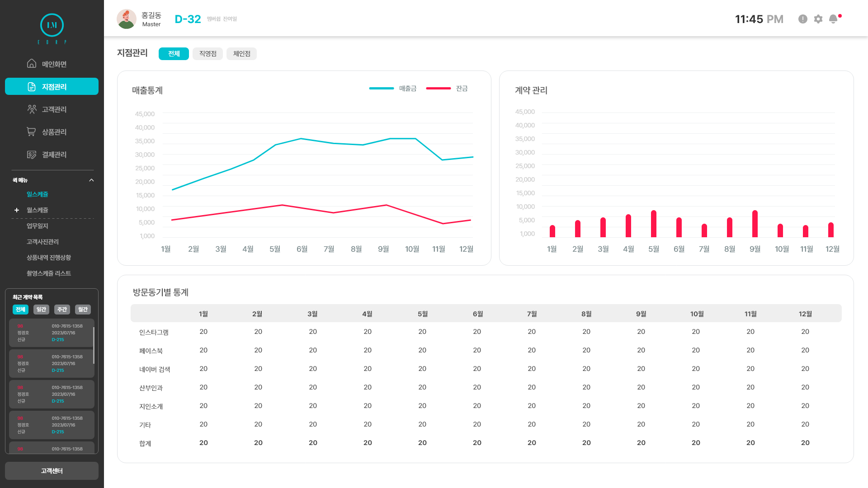Image resolution: width=868 pixels, height=488 pixels.
Task: Open the notification bell
Action: [833, 19]
